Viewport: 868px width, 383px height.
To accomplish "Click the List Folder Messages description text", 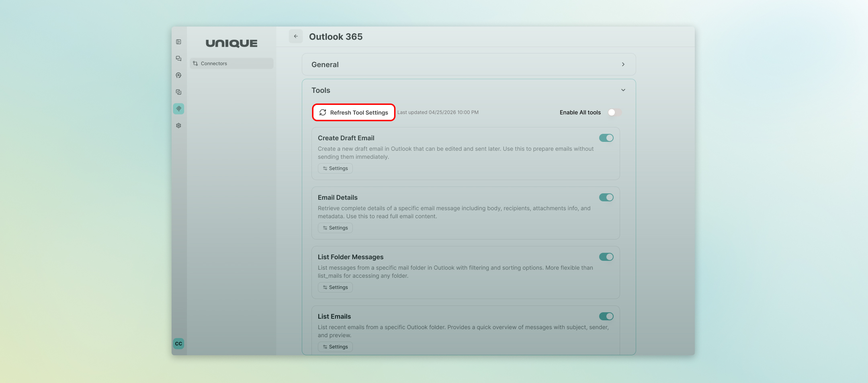I will (455, 272).
